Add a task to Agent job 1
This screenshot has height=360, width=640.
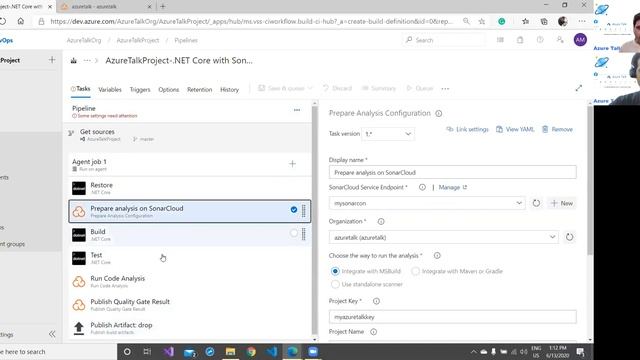point(292,164)
